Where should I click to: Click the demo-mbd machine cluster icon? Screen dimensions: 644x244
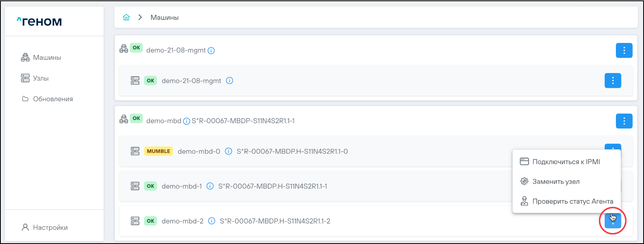[124, 119]
